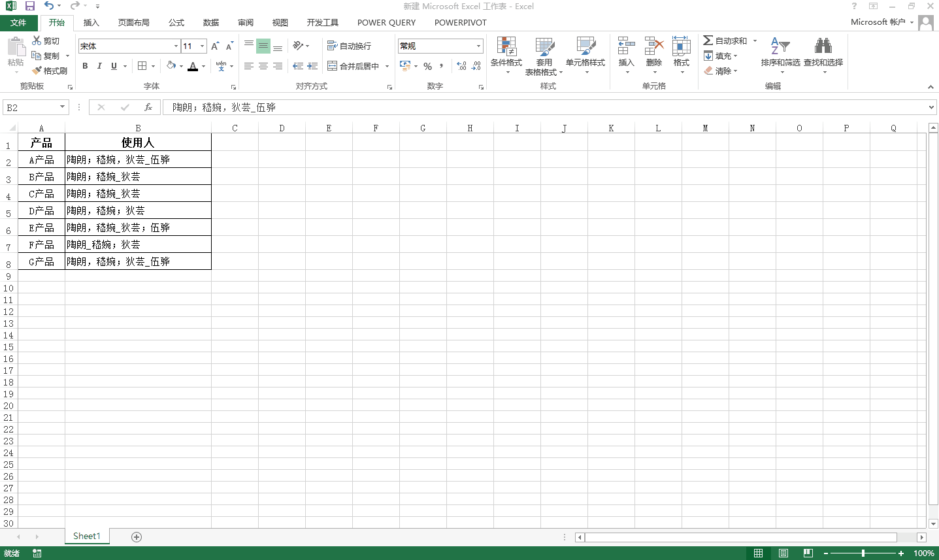Switch to the 公式 ribbon tab

pos(176,22)
